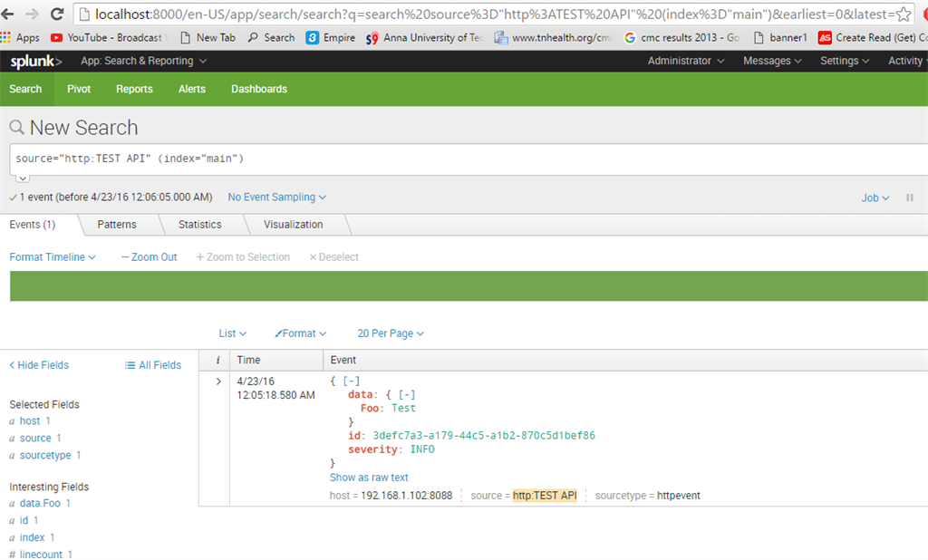928x560 pixels.
Task: Click the sourcetype value httpevent
Action: tap(678, 496)
